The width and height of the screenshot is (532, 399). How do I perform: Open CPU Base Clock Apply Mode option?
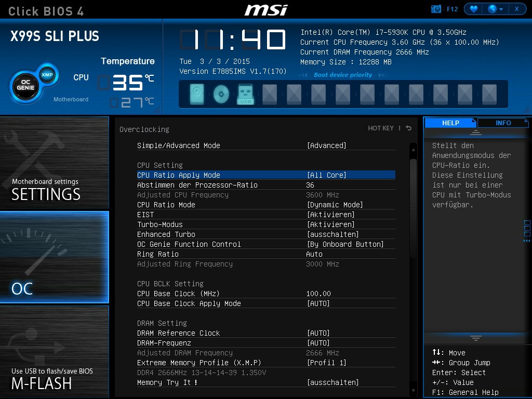pos(266,303)
